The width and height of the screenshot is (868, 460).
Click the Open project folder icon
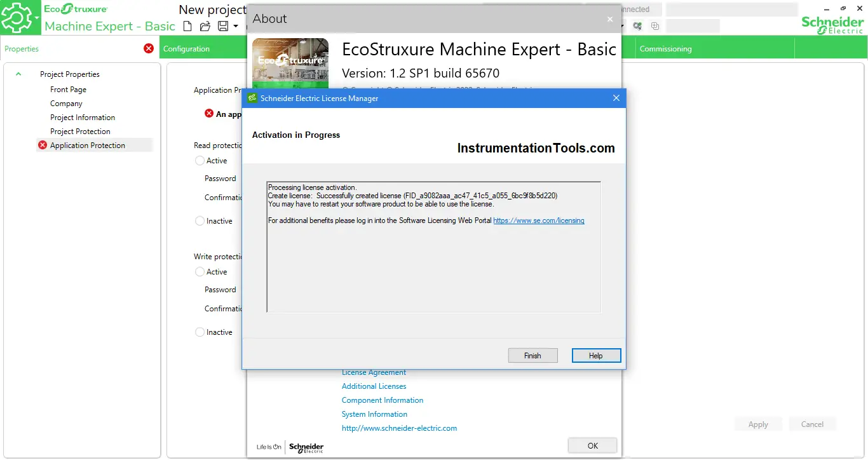pyautogui.click(x=205, y=26)
